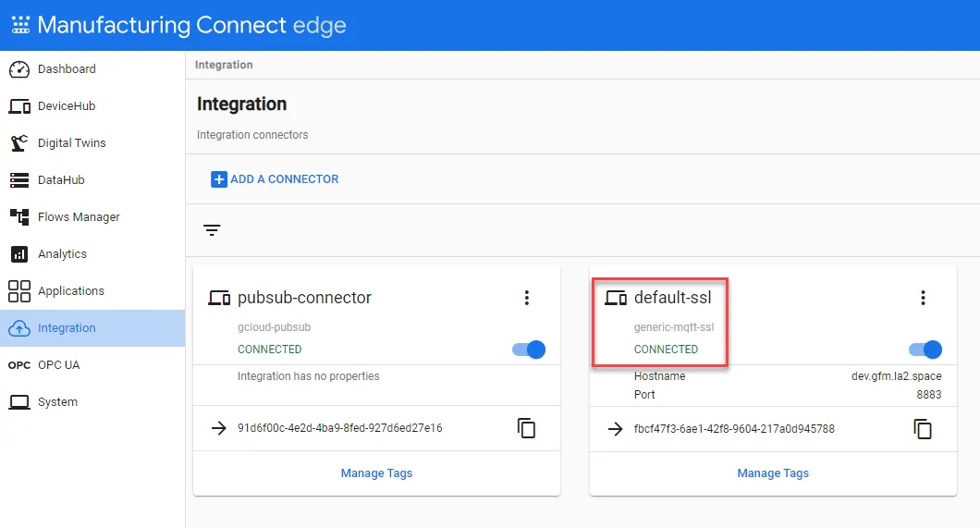The width and height of the screenshot is (980, 528).
Task: Click the Analytics bar chart icon
Action: pos(19,254)
